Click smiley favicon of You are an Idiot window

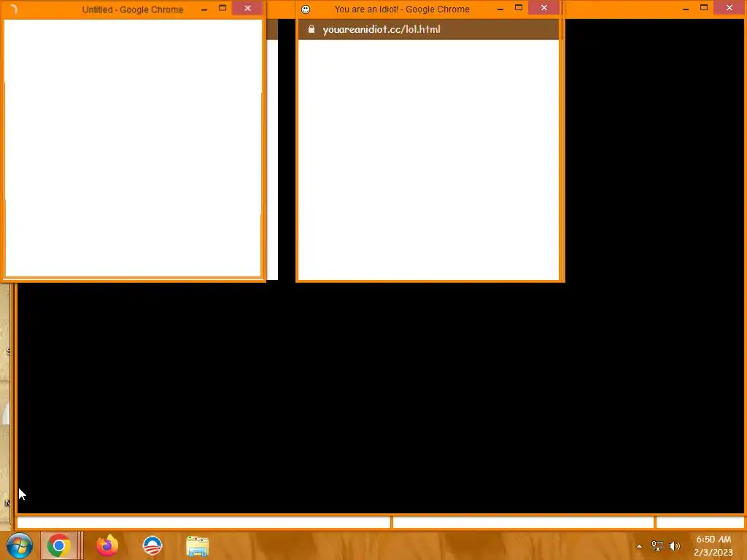[306, 9]
